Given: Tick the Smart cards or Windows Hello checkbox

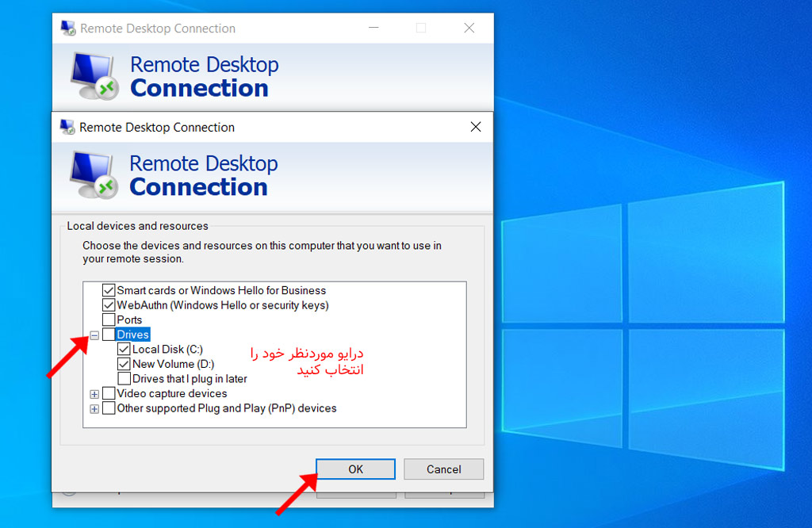Looking at the screenshot, I should click(x=108, y=290).
